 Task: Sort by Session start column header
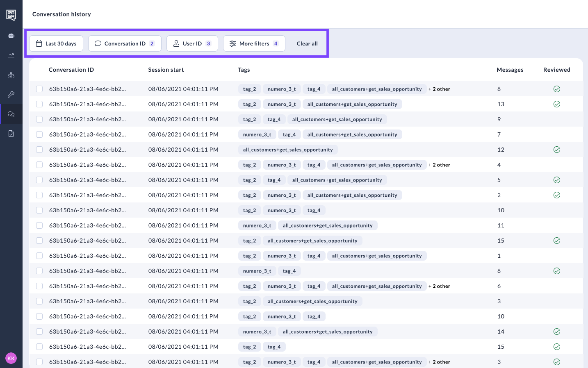click(166, 70)
